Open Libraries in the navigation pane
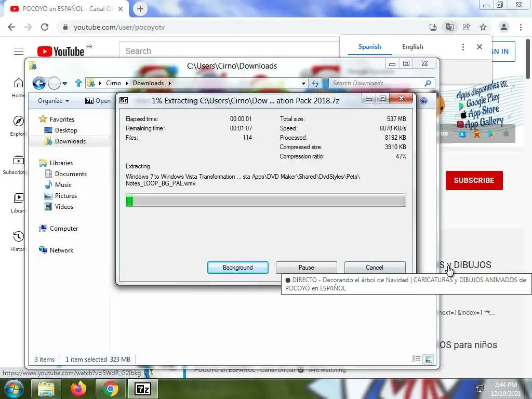Viewport: 532px width, 399px height. 56,163
